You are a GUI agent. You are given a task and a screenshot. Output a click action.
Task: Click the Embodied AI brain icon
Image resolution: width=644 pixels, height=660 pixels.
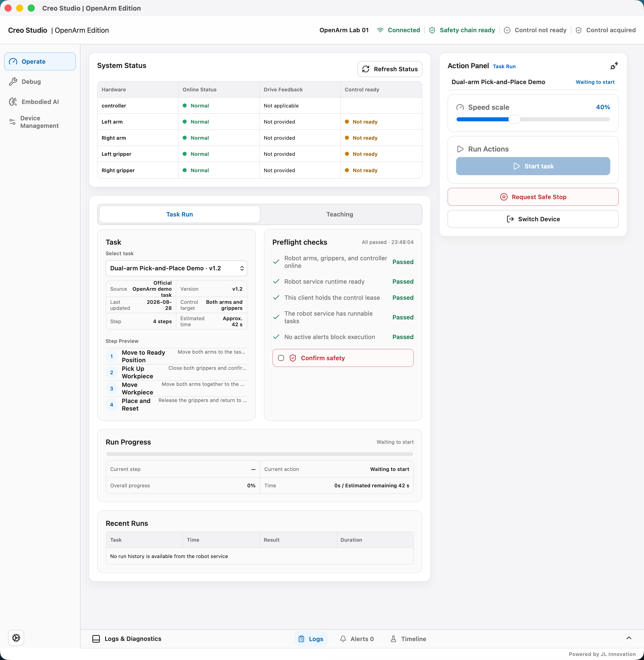pos(13,101)
